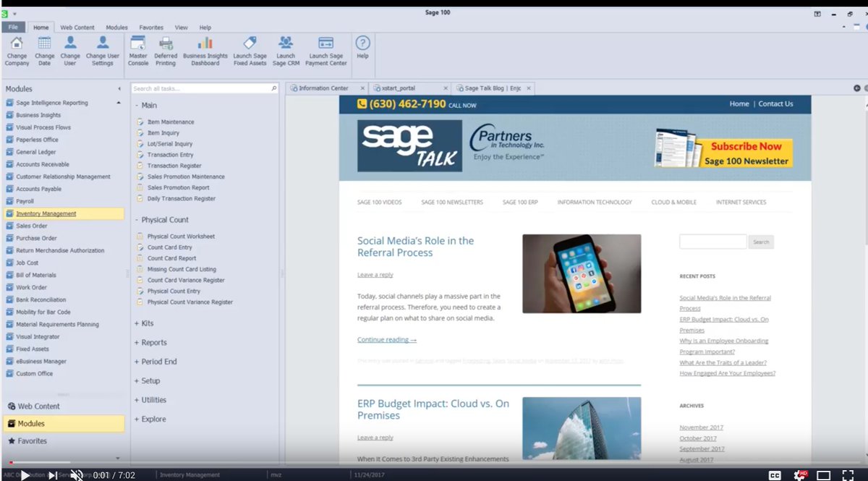Click the Subscribe Now newsletter banner
Viewport: 868px width, 481px height.
(x=724, y=150)
